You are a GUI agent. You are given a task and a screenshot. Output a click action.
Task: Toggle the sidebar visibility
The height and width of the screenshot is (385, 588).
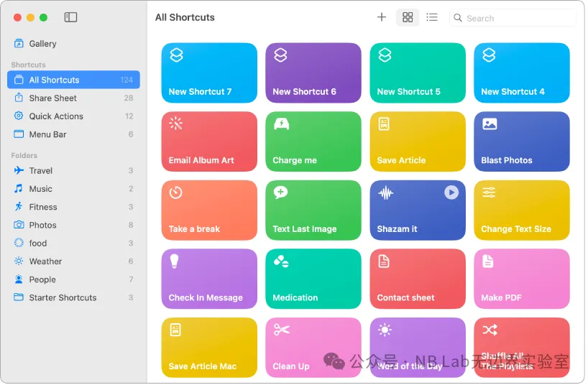tap(70, 17)
